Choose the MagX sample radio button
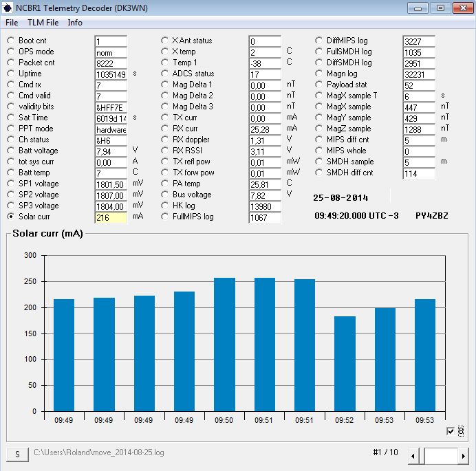The height and width of the screenshot is (471, 476). [x=318, y=107]
